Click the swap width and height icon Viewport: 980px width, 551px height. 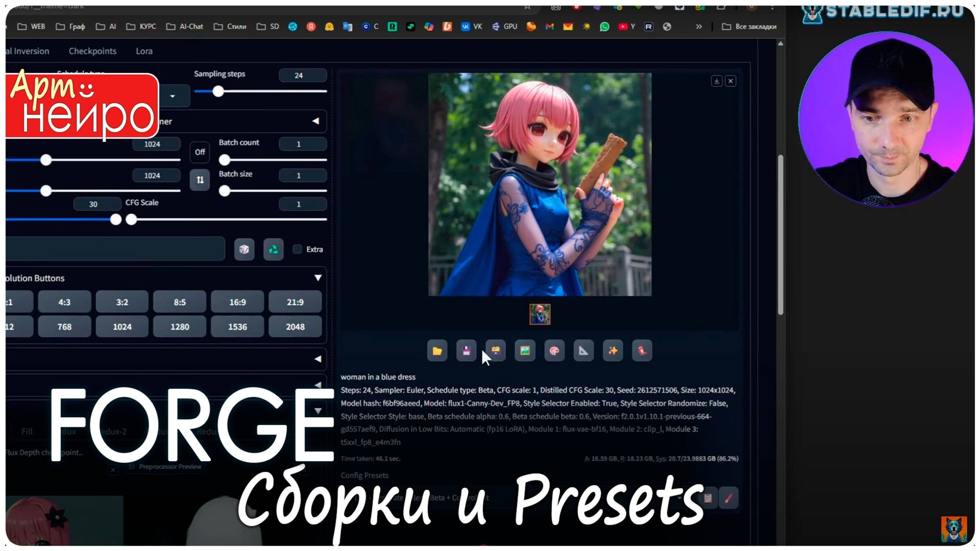tap(199, 180)
